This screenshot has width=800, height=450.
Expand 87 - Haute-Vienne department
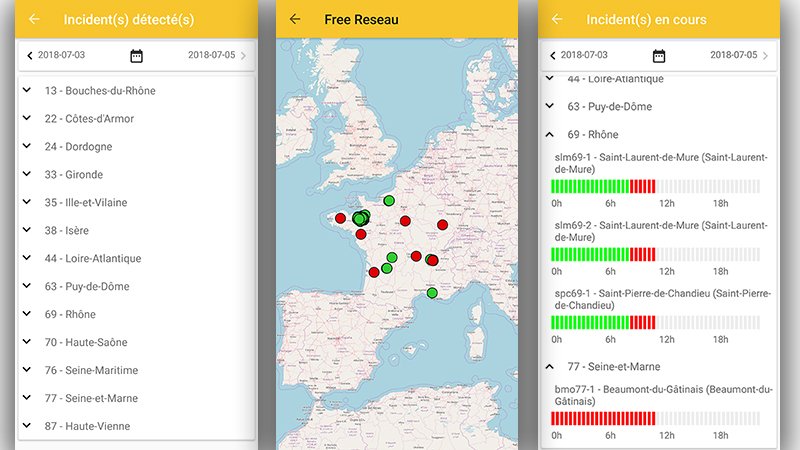point(137,426)
